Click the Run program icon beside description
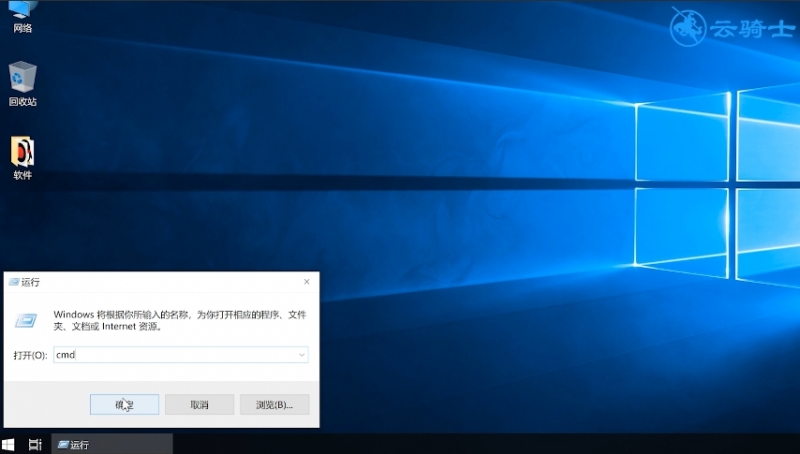Image resolution: width=800 pixels, height=454 pixels. (26, 320)
